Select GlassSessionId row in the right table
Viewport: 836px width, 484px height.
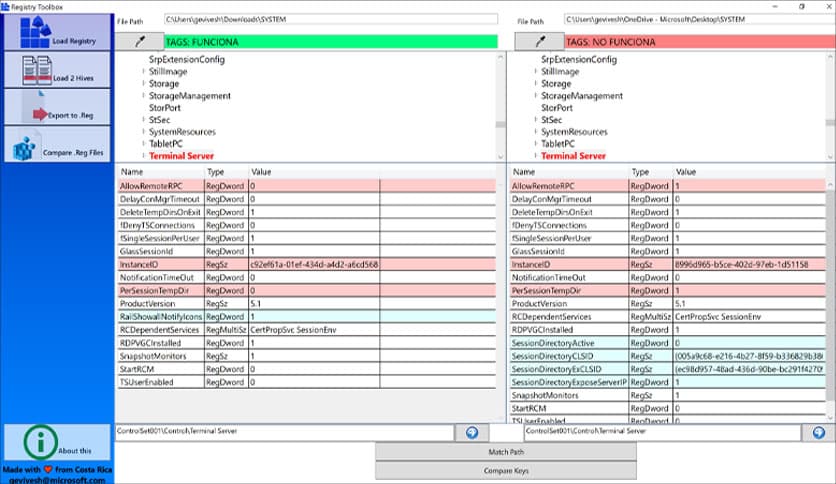coord(668,251)
